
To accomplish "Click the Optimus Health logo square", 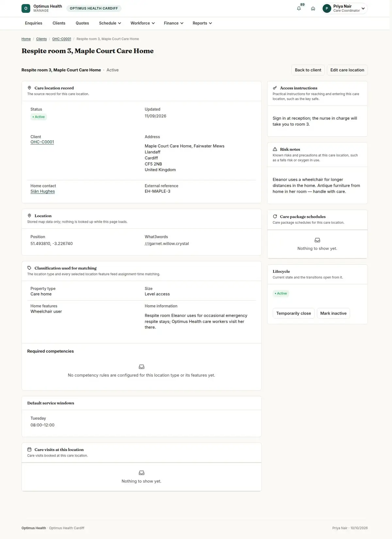I will click(x=26, y=9).
